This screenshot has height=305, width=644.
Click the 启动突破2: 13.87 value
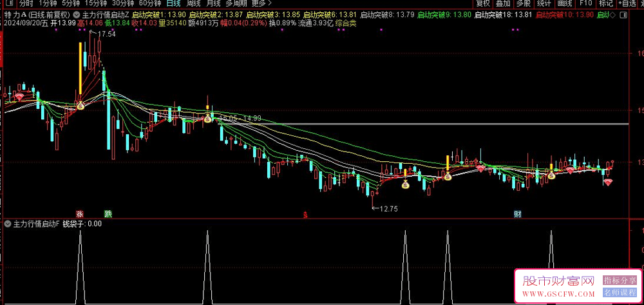click(216, 15)
